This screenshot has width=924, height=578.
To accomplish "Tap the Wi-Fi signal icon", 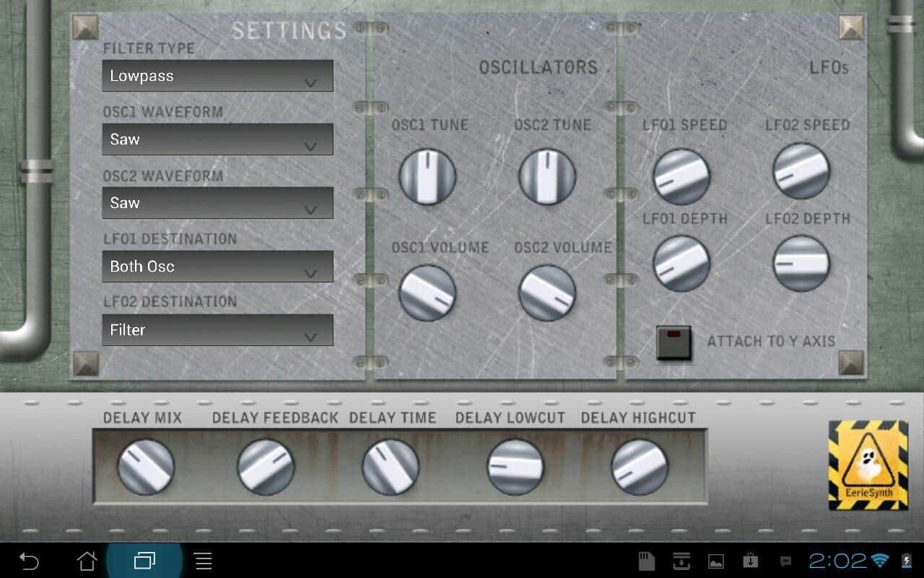I will pyautogui.click(x=879, y=561).
